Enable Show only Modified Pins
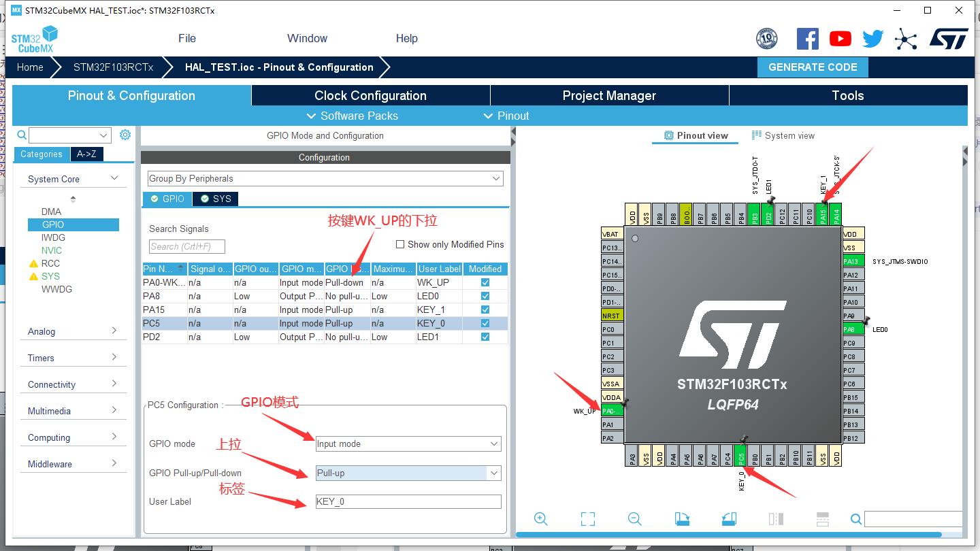 (x=400, y=244)
